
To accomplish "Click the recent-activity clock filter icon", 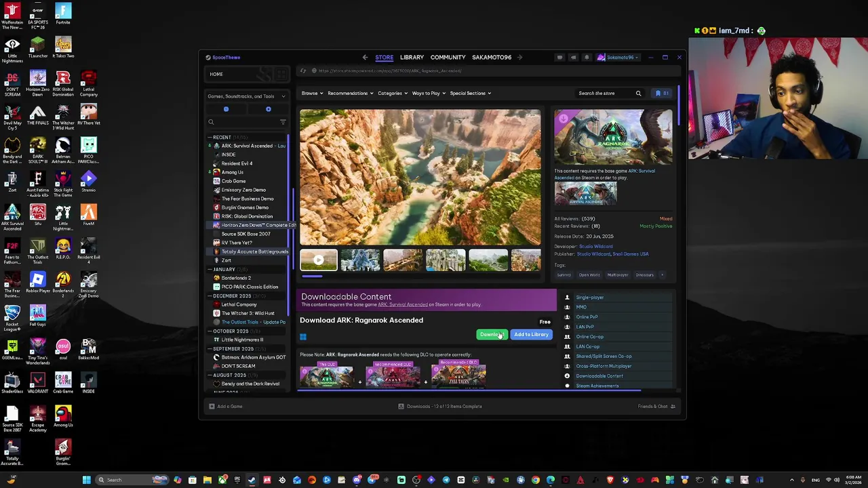I will point(226,109).
